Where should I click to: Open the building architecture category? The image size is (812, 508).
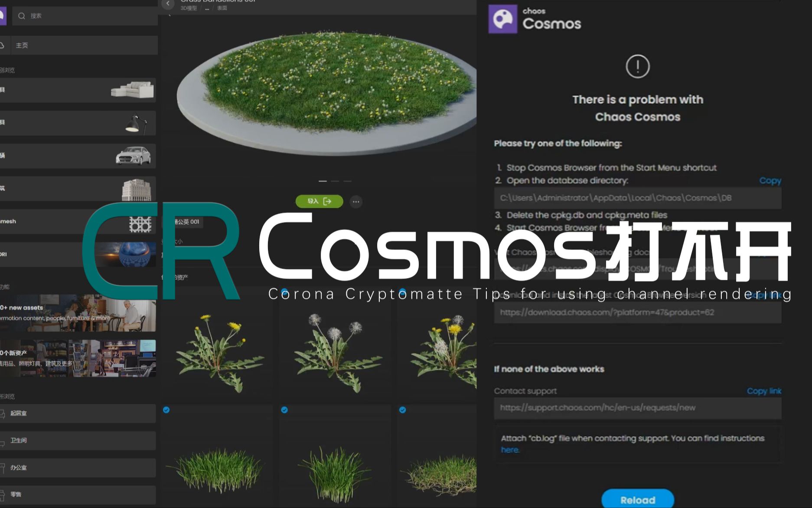78,189
